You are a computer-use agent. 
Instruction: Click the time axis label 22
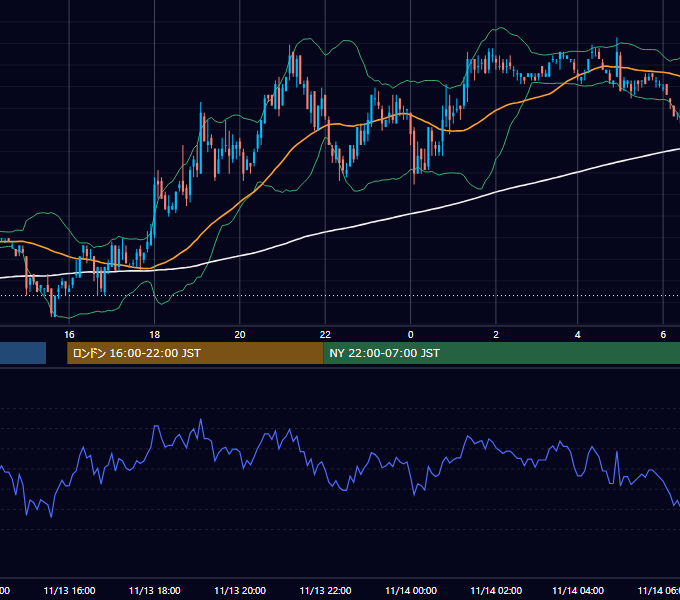(x=325, y=335)
